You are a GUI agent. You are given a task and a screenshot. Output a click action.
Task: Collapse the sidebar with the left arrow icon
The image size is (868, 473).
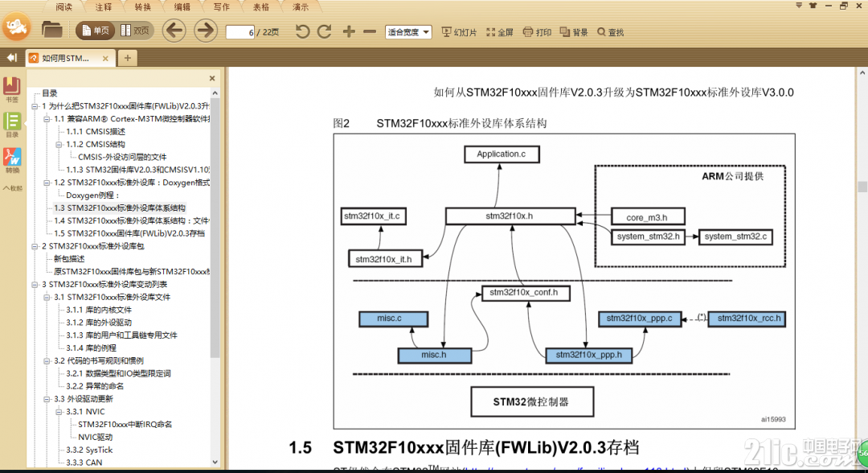tap(11, 58)
